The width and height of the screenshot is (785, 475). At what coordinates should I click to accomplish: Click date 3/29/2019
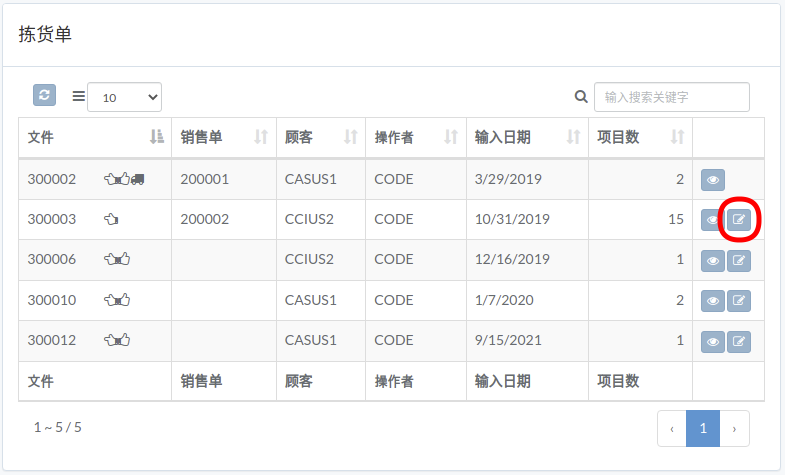click(x=508, y=179)
